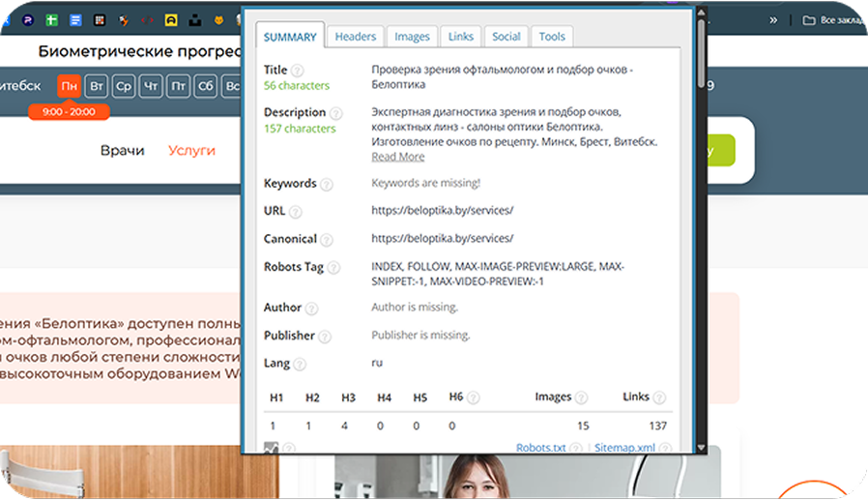
Task: Click the green plus bookmark icon
Action: (x=53, y=19)
